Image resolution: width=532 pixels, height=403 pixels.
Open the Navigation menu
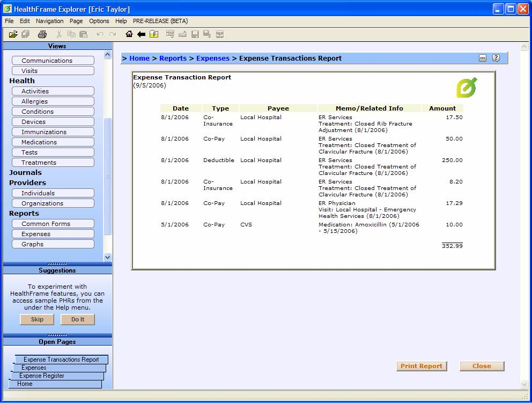[49, 21]
